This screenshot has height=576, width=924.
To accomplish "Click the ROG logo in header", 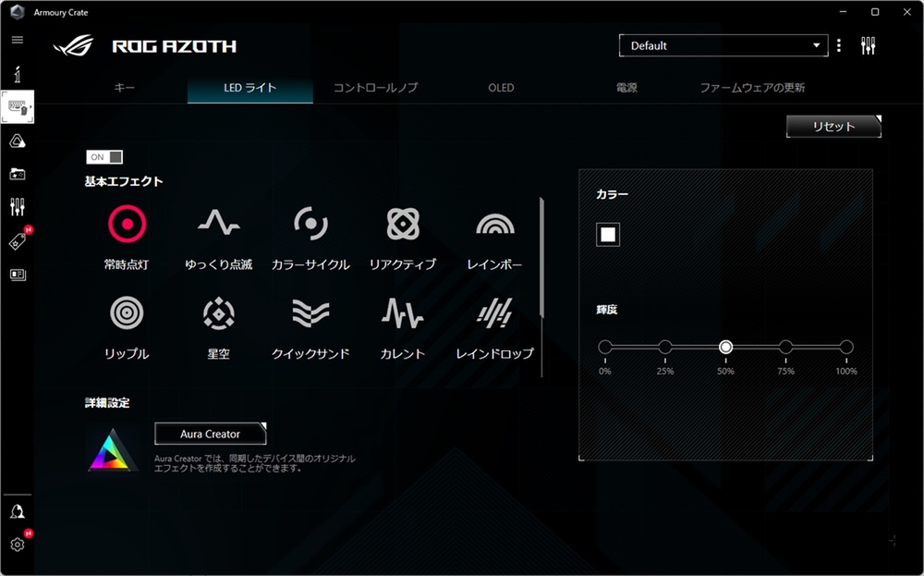I will point(74,45).
